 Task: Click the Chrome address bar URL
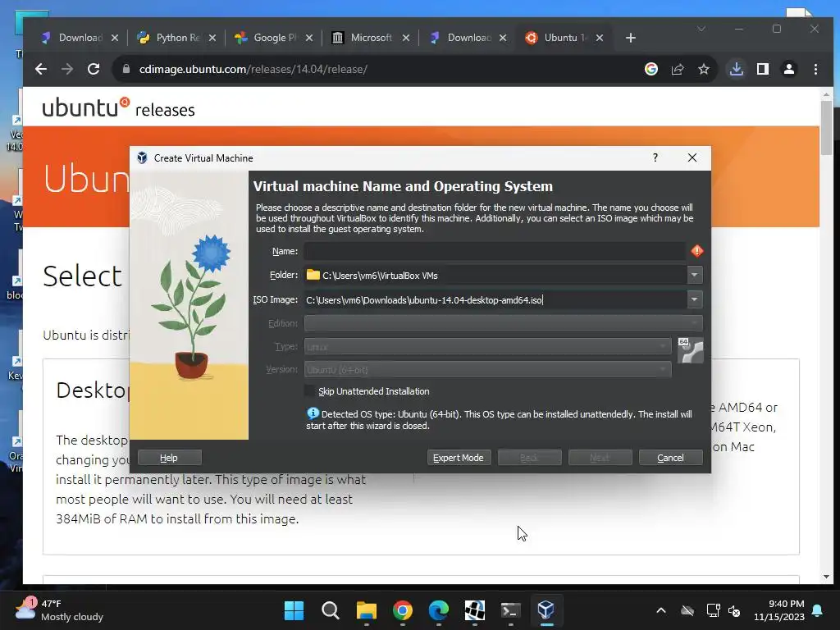point(253,69)
